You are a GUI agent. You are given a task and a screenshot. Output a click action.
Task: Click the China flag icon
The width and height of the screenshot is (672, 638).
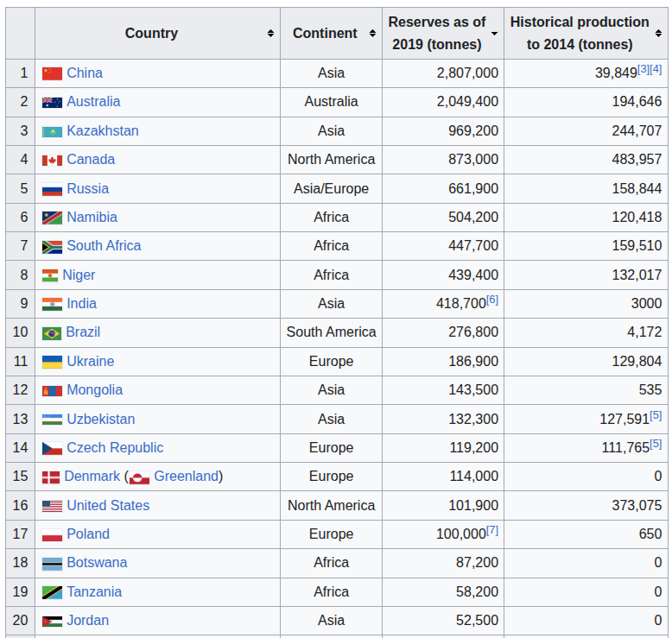(52, 73)
